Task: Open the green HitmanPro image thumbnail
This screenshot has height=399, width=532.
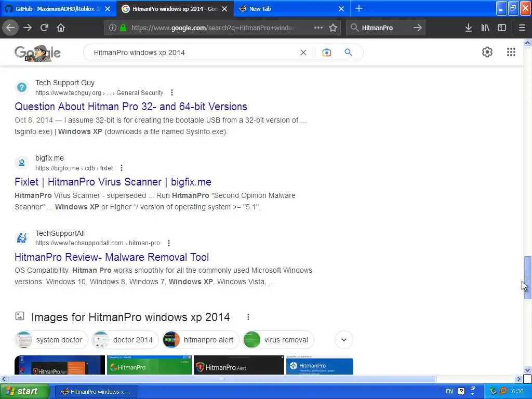Action: point(149,365)
